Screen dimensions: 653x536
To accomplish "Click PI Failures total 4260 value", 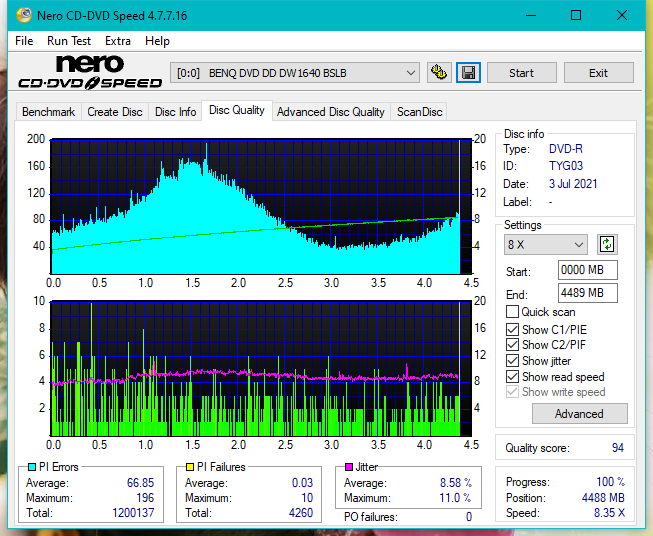I will click(x=301, y=513).
